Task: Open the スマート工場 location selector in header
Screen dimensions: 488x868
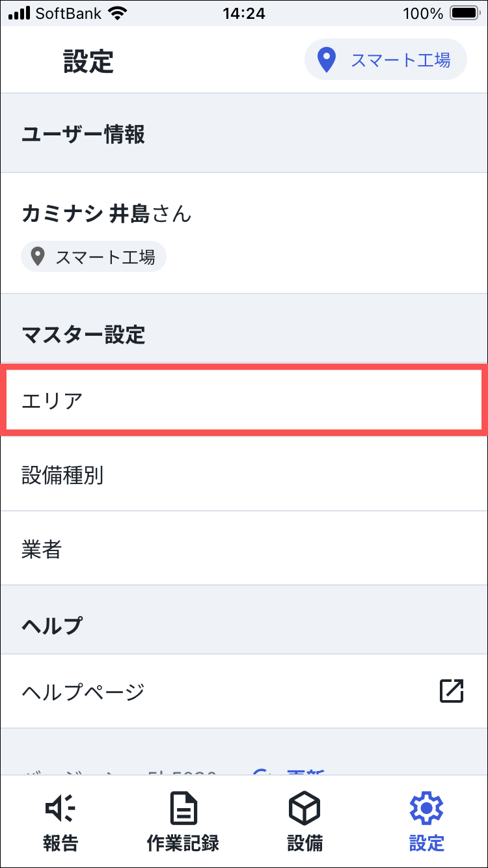Action: click(386, 60)
